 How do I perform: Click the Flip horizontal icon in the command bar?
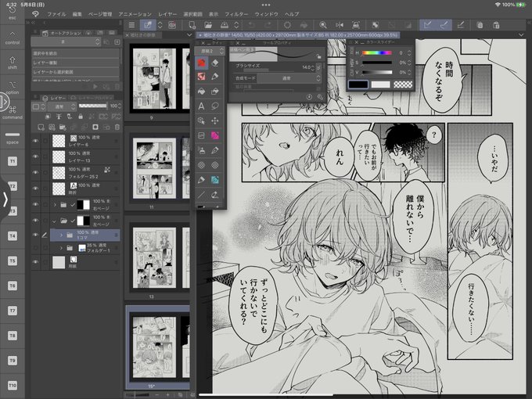(x=340, y=25)
